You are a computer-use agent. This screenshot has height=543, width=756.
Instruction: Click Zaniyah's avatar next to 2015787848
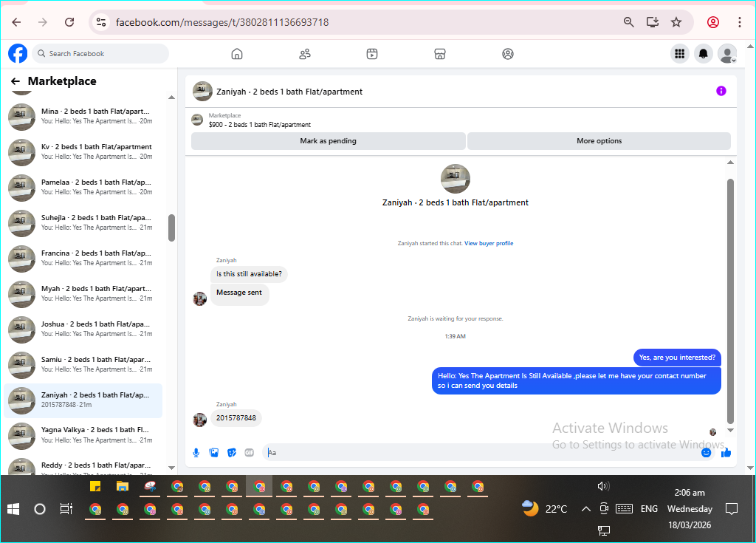(x=199, y=420)
